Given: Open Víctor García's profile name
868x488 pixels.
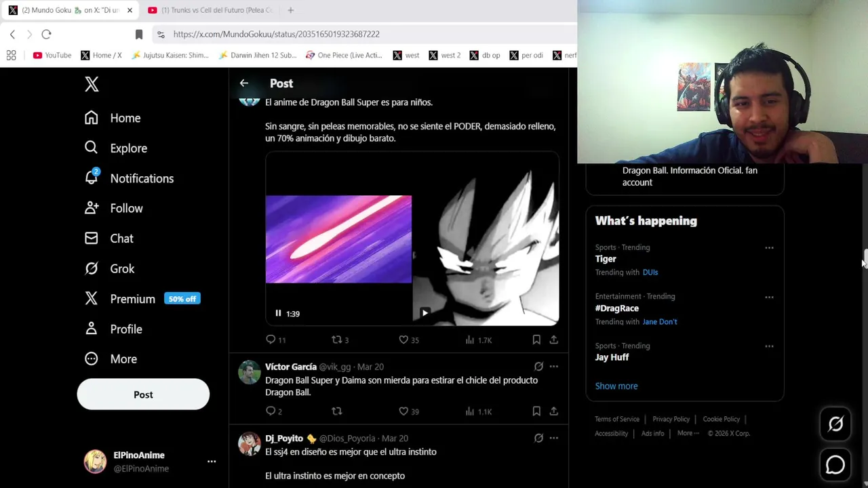Looking at the screenshot, I should [291, 367].
